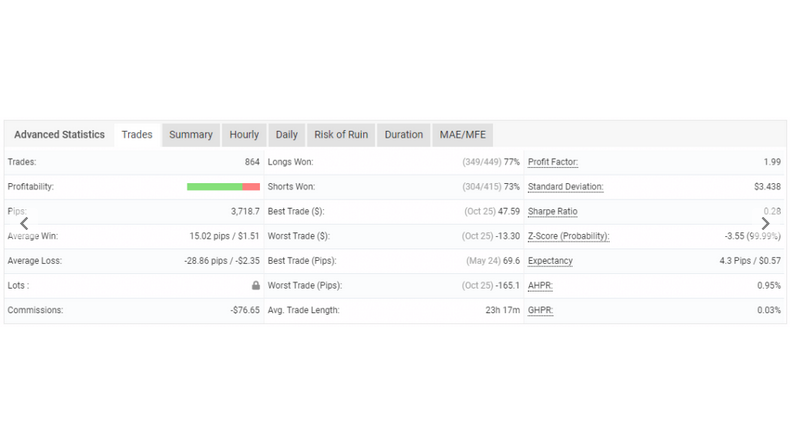The height and width of the screenshot is (444, 790).
Task: Click Longs Won value (349/449) 77%
Action: pos(491,162)
